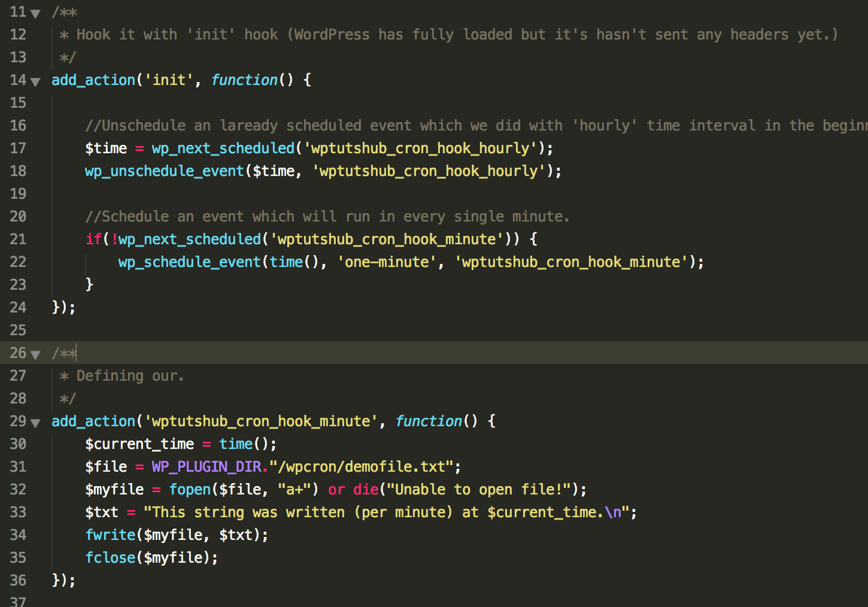Place cursor on wp_unschedule_event function call
The image size is (868, 607).
click(165, 171)
